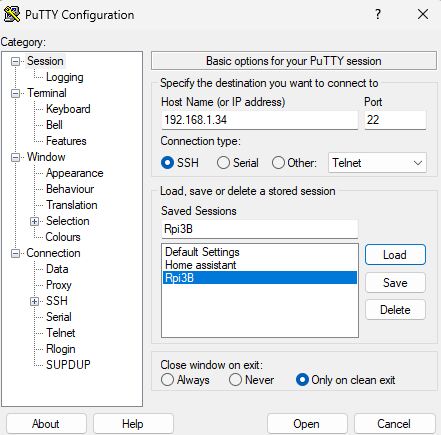
Task: Click the Saved Sessions name field
Action: click(260, 229)
